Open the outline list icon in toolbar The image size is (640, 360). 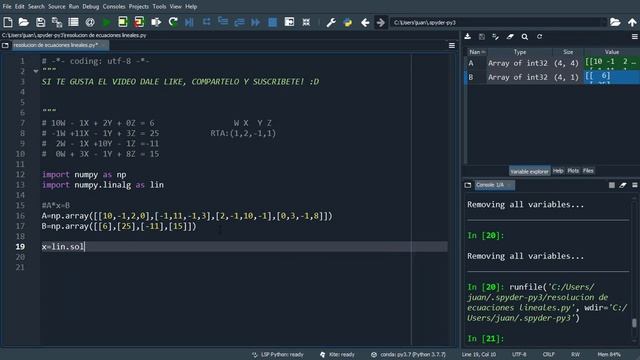pos(73,22)
